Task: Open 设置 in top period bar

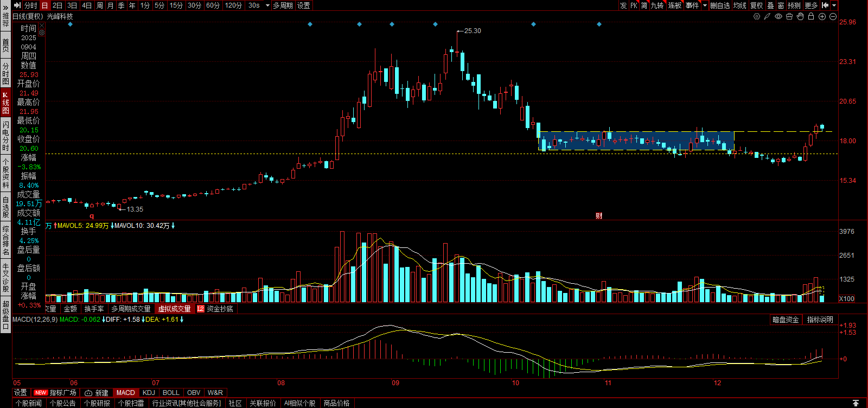Action: [304, 5]
